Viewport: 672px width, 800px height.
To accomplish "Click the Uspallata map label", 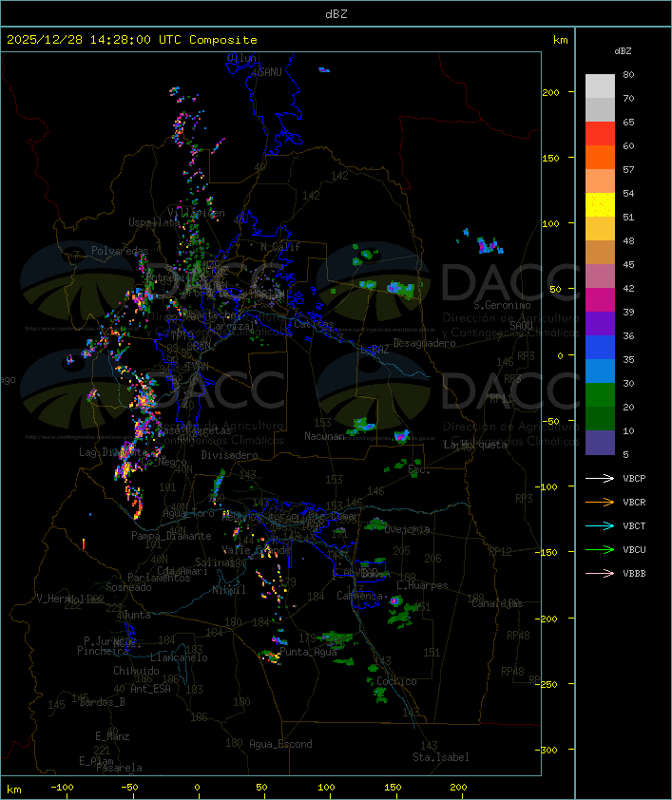I will click(x=154, y=222).
